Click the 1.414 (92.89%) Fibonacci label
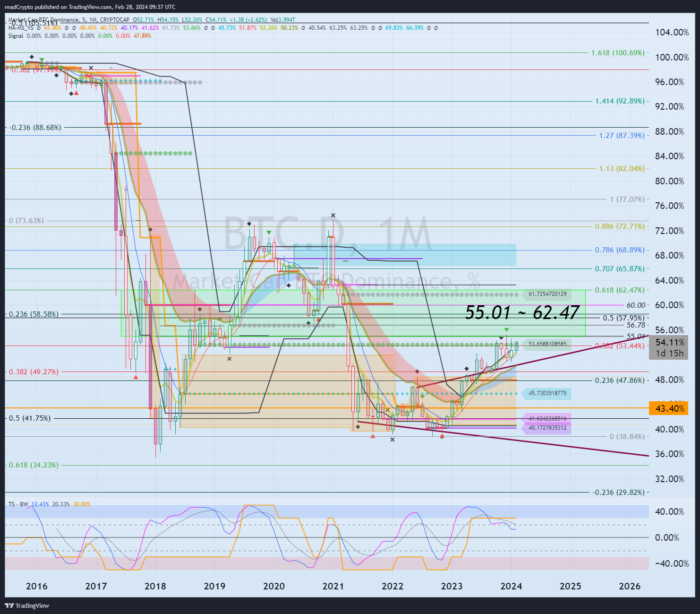This screenshot has width=700, height=614. coord(620,101)
